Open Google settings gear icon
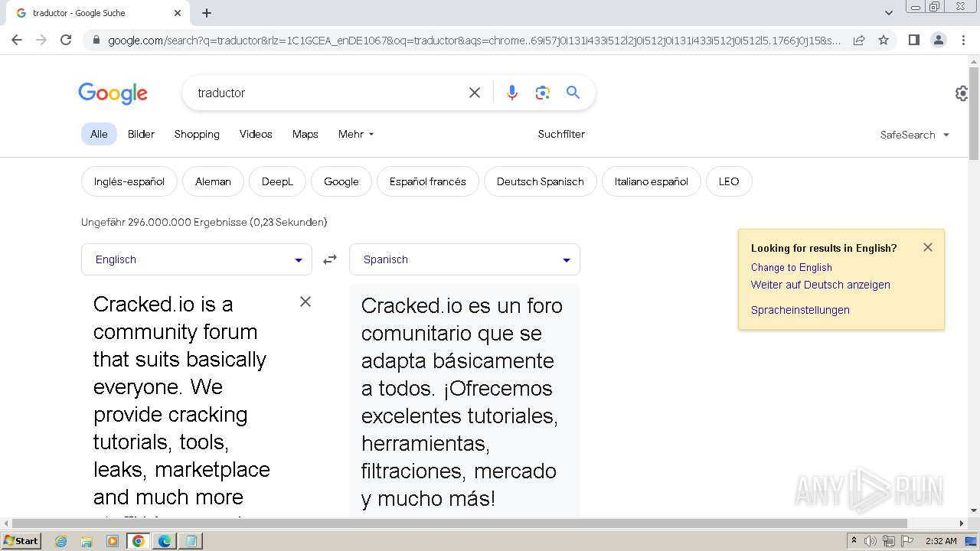The height and width of the screenshot is (551, 980). coord(962,93)
